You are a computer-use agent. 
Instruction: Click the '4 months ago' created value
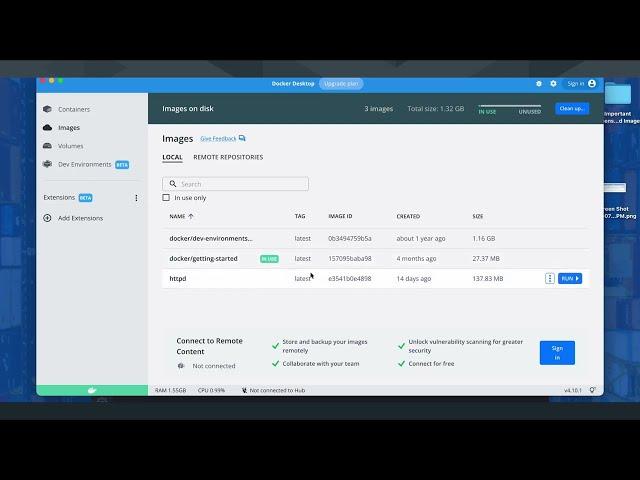tap(416, 258)
